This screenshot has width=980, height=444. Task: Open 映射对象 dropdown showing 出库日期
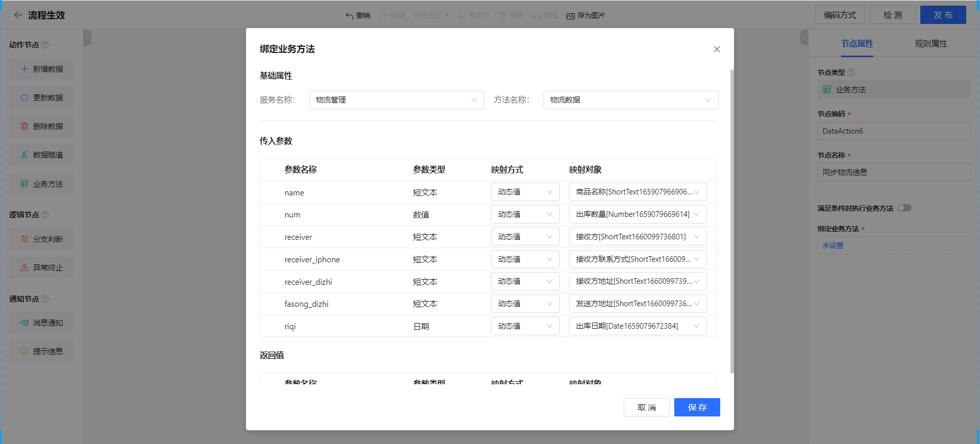pyautogui.click(x=638, y=326)
